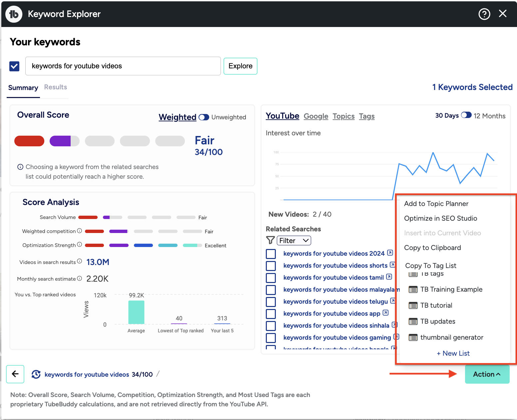Click the list icon beside TB updates
Image resolution: width=517 pixels, height=420 pixels.
tap(413, 321)
